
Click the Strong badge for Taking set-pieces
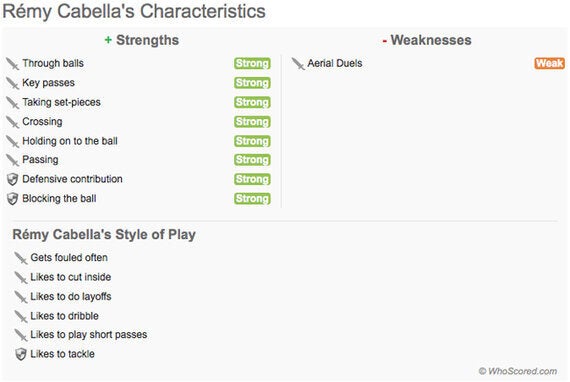click(x=252, y=102)
